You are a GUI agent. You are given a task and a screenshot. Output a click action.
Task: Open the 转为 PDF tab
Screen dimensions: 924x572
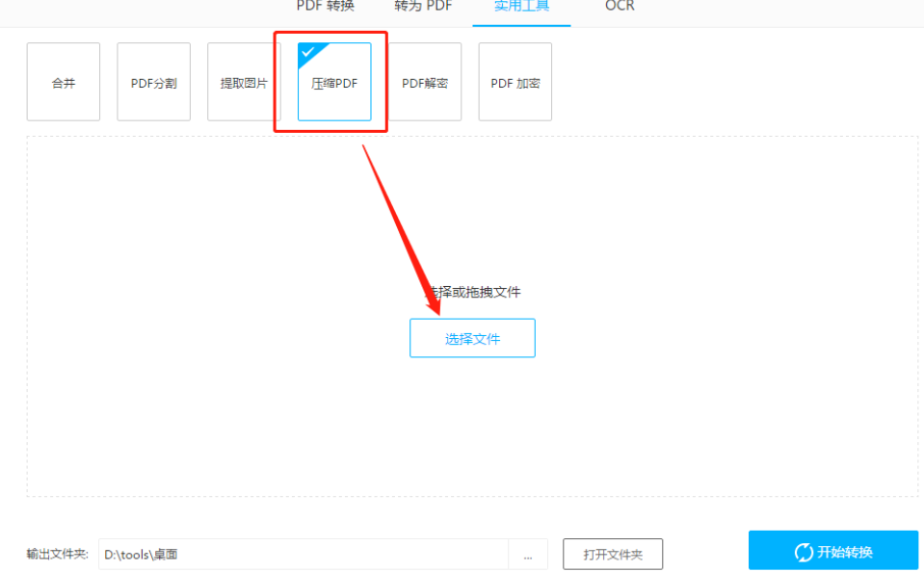tap(423, 6)
